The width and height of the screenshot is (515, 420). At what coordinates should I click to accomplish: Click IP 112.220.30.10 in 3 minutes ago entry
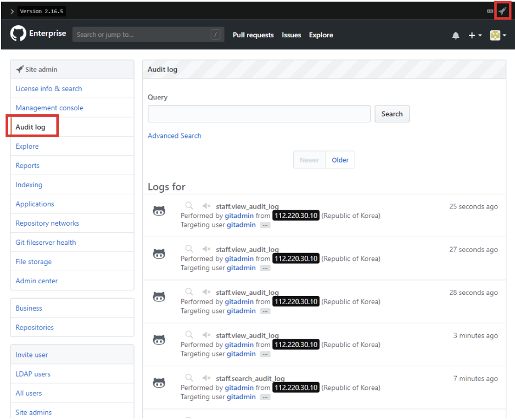tap(296, 344)
